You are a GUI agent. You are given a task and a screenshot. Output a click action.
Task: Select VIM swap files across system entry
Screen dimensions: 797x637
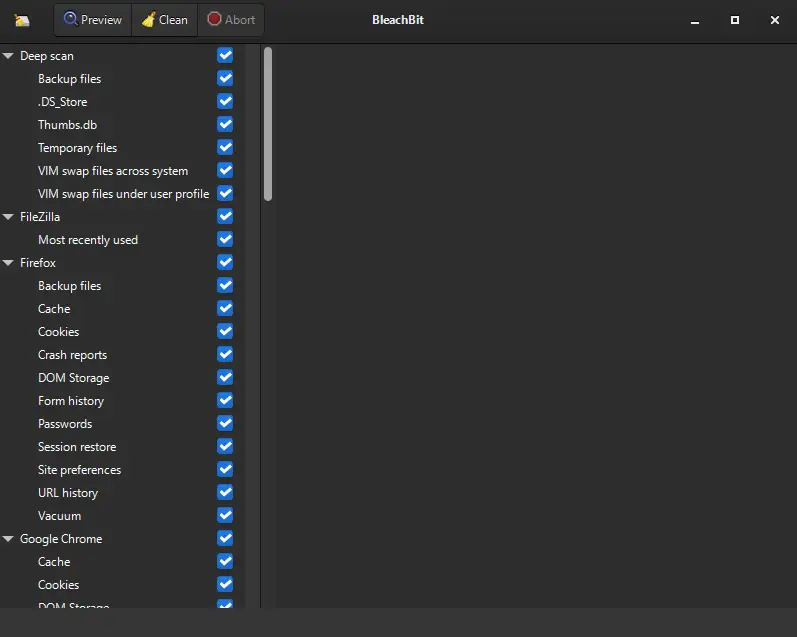point(113,171)
